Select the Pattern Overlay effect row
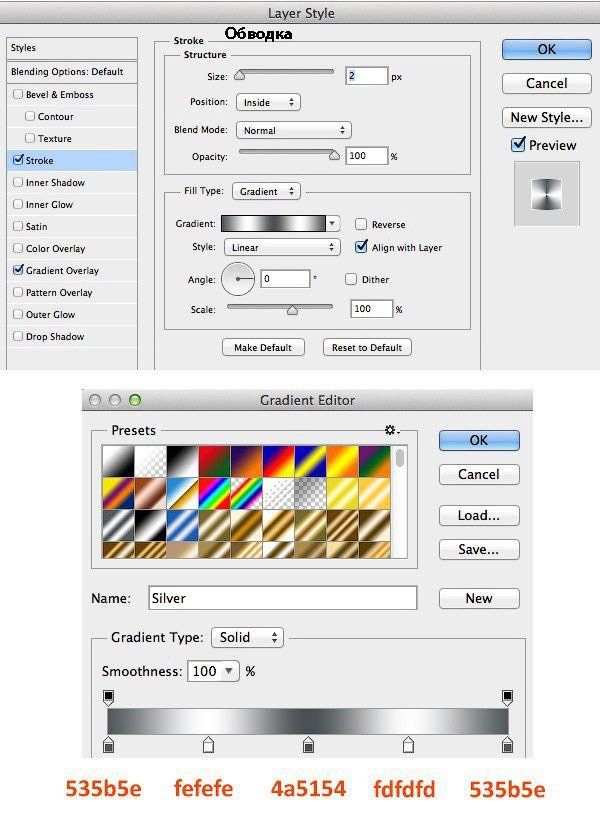Image resolution: width=600 pixels, height=814 pixels. click(x=72, y=292)
